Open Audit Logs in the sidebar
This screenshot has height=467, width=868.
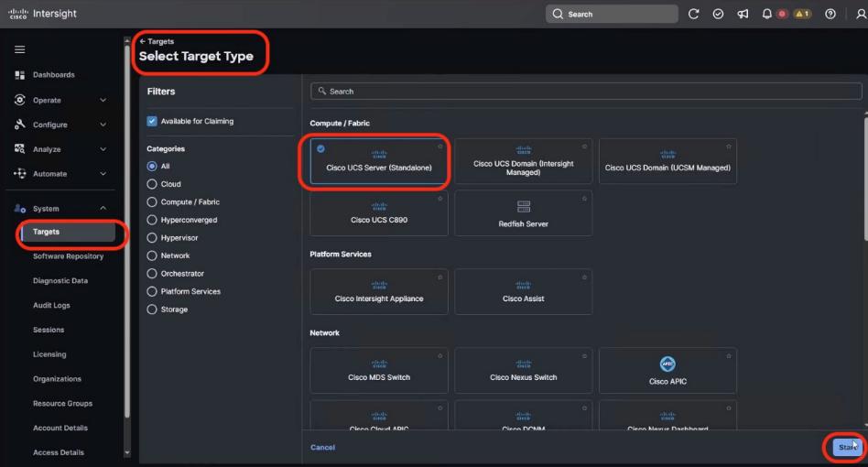51,305
